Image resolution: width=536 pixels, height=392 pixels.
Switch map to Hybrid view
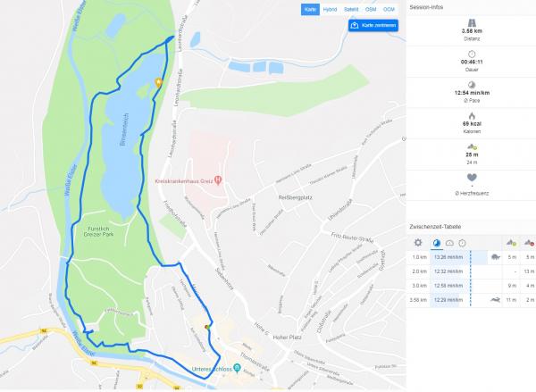tap(330, 10)
